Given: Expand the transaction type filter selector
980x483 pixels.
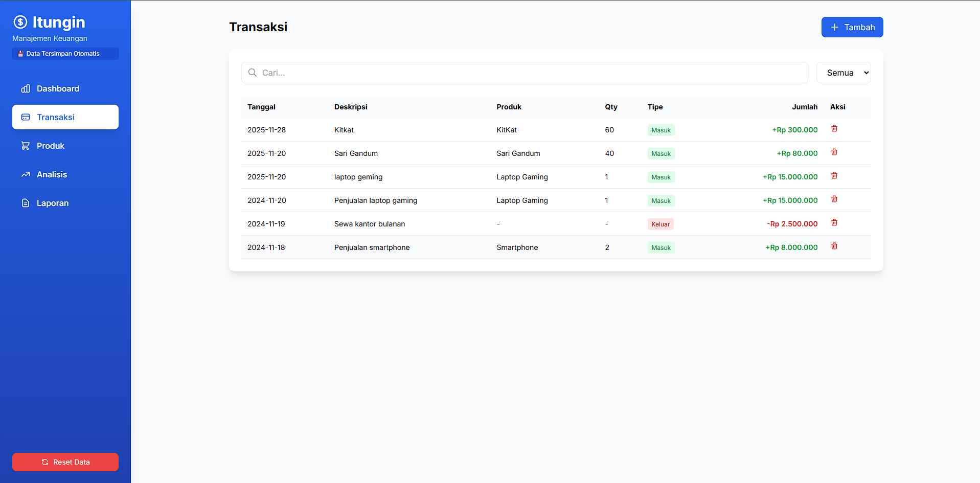Looking at the screenshot, I should tap(844, 72).
